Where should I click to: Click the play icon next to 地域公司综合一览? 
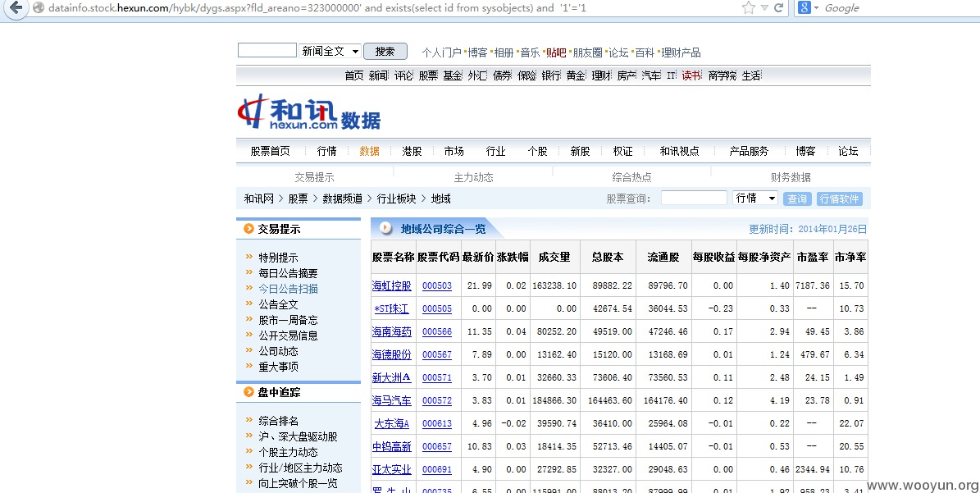(x=385, y=229)
